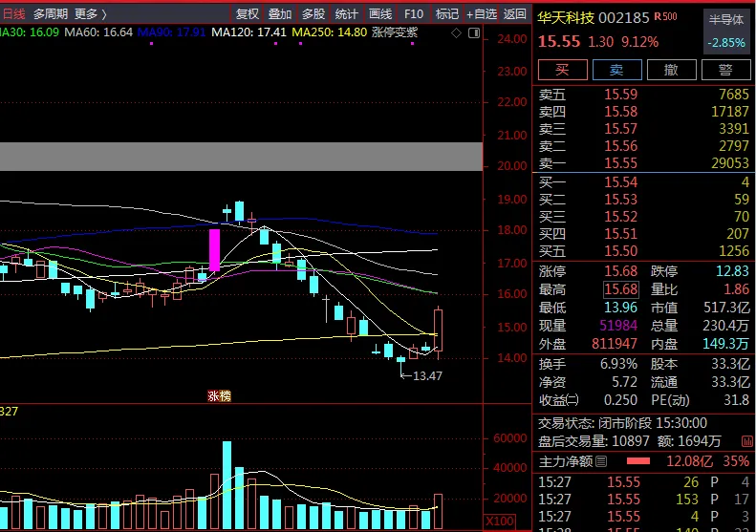This screenshot has height=532, width=756.
Task: Click the 13.47 low price annotation
Action: (x=427, y=376)
